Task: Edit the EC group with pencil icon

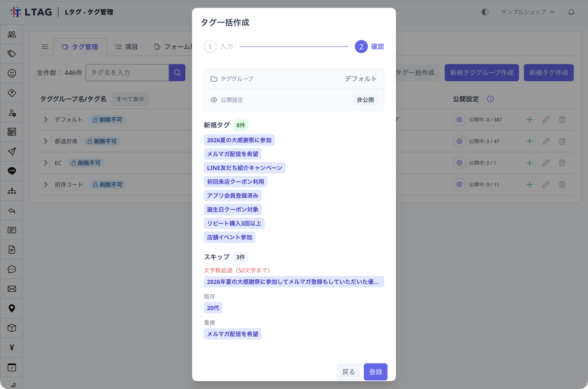Action: (x=546, y=163)
